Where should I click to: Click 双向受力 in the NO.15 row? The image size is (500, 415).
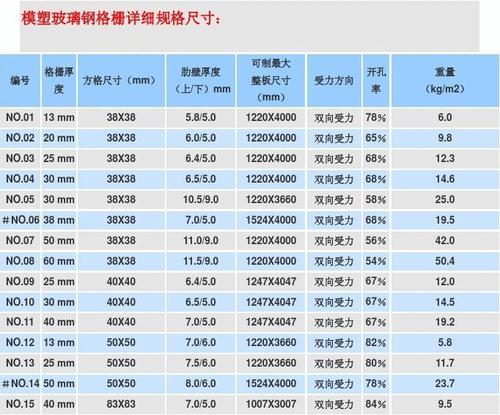pyautogui.click(x=334, y=405)
